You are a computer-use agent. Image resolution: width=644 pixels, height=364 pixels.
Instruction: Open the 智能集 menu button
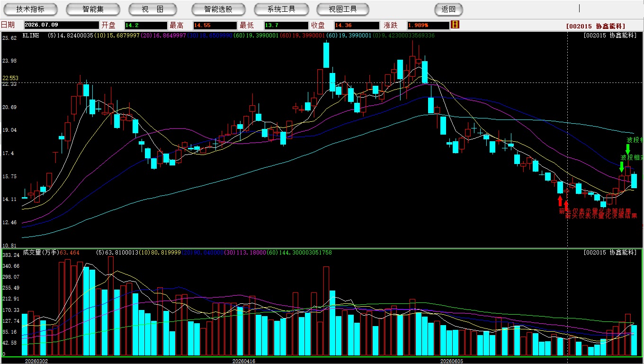tap(93, 9)
